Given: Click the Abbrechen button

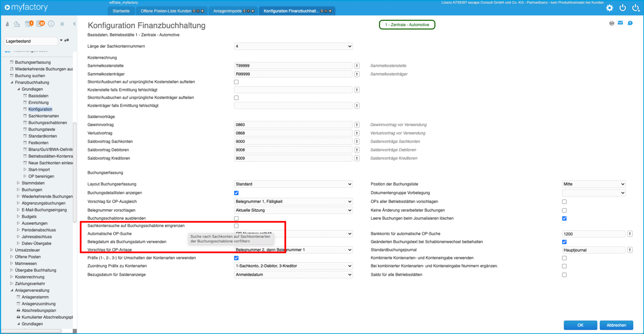Looking at the screenshot, I should [616, 325].
